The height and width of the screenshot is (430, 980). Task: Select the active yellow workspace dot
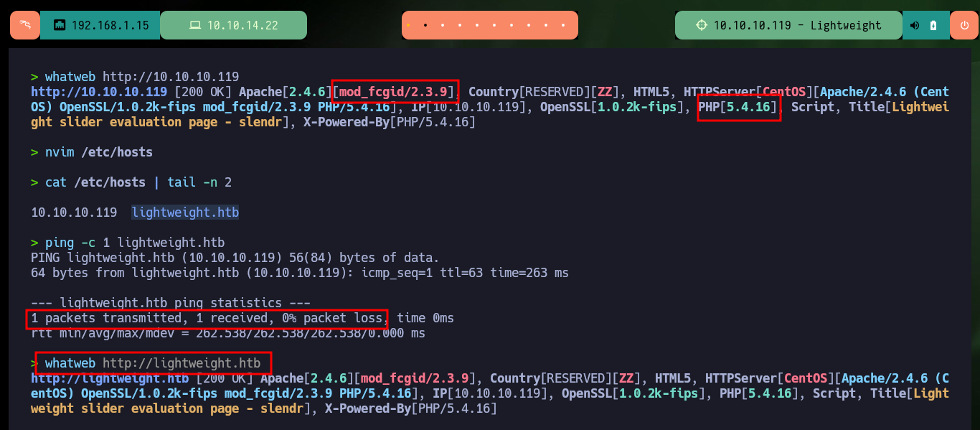pyautogui.click(x=408, y=25)
